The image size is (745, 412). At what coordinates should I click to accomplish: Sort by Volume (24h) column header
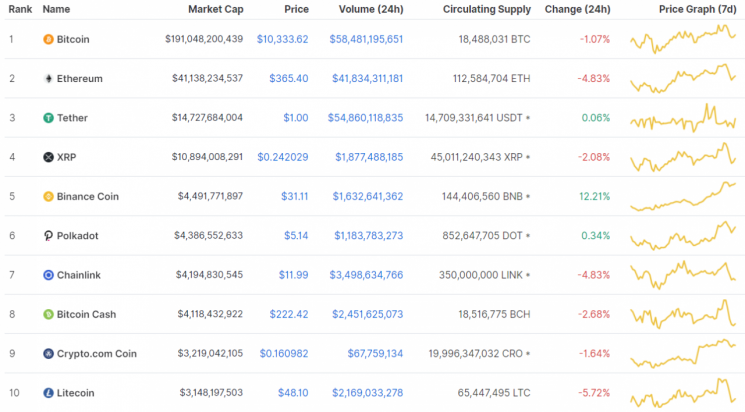371,9
